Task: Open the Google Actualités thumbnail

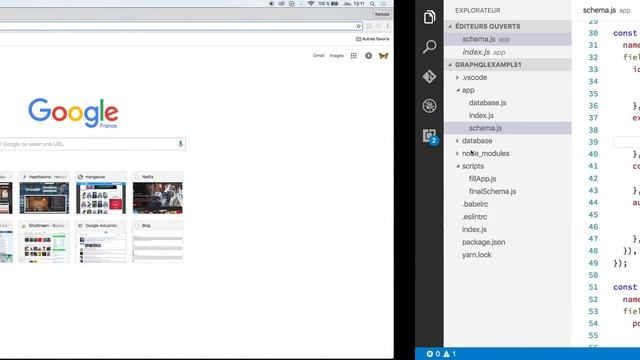Action: (101, 242)
